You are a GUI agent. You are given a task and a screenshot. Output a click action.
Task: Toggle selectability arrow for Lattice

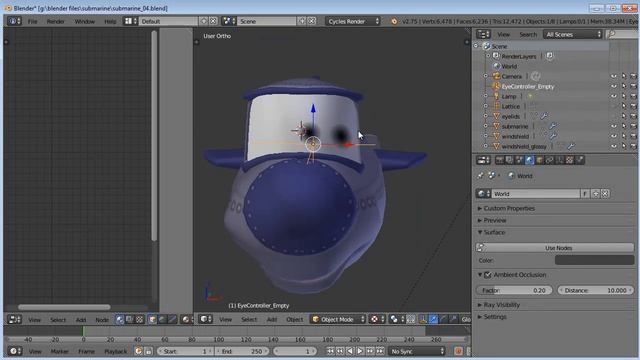coord(624,107)
